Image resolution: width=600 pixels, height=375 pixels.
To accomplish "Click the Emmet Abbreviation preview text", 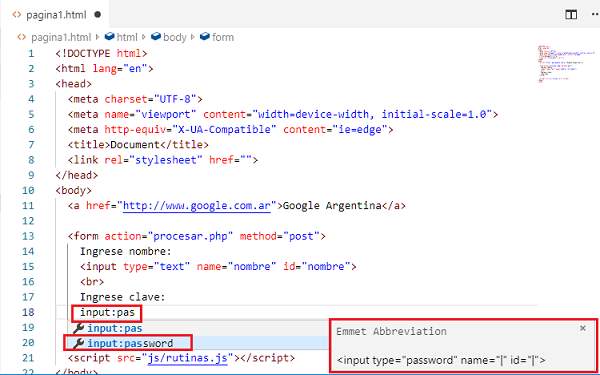I will (441, 360).
